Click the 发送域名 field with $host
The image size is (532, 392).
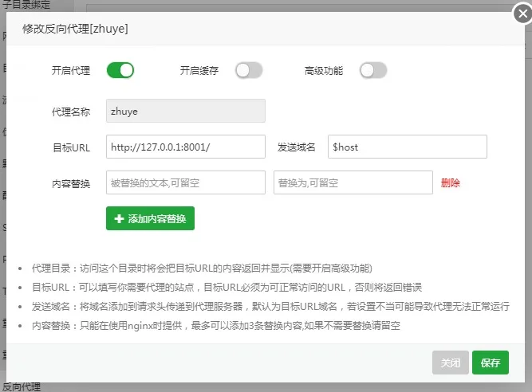[x=407, y=147]
